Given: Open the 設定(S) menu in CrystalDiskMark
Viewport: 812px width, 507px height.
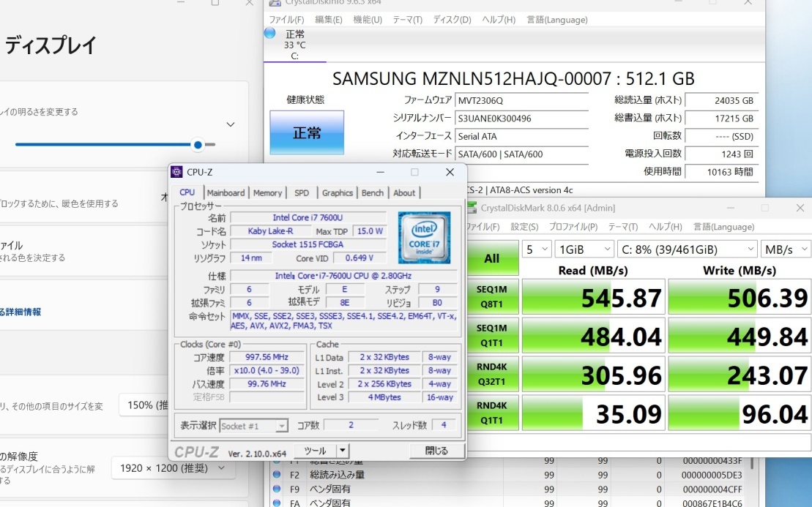Looking at the screenshot, I should click(x=524, y=227).
